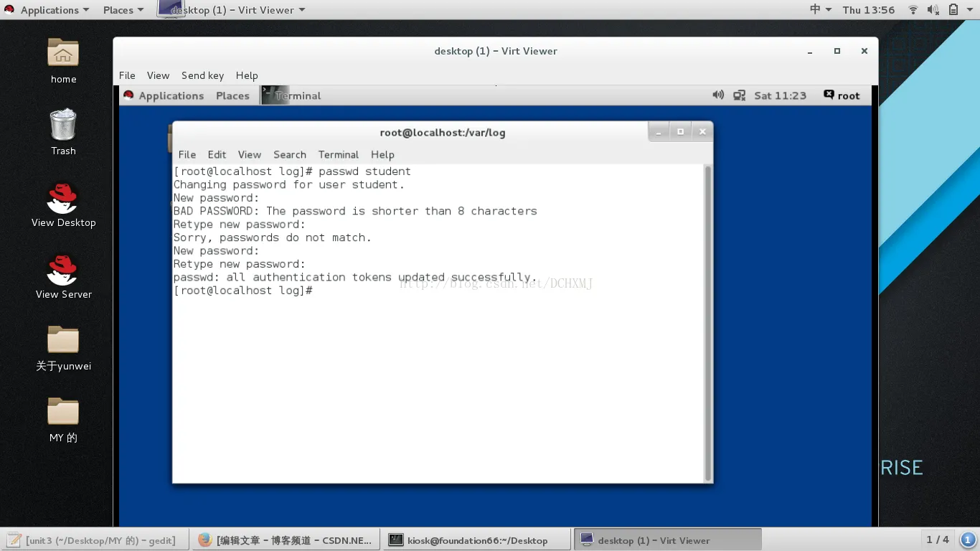Click the red hat icon in the guest panel
This screenshot has height=551, width=980.
(128, 95)
